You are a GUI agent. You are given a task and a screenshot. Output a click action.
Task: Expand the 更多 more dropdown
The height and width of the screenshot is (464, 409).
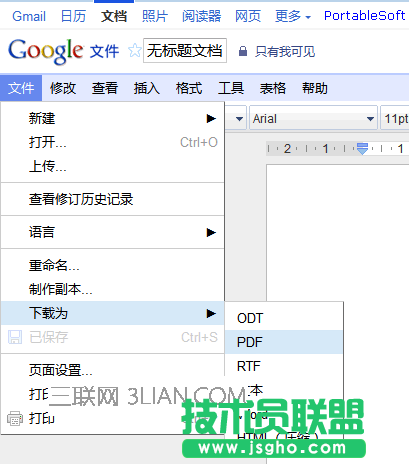coord(293,16)
